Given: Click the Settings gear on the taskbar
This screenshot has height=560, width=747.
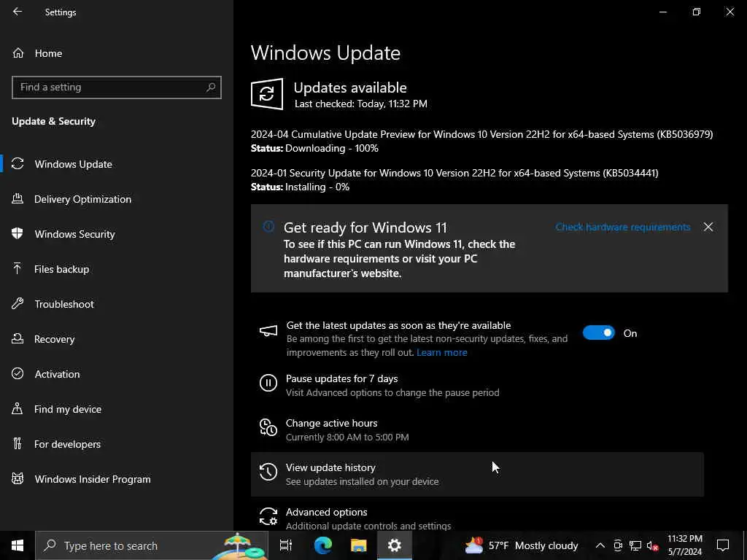Looking at the screenshot, I should coord(395,545).
